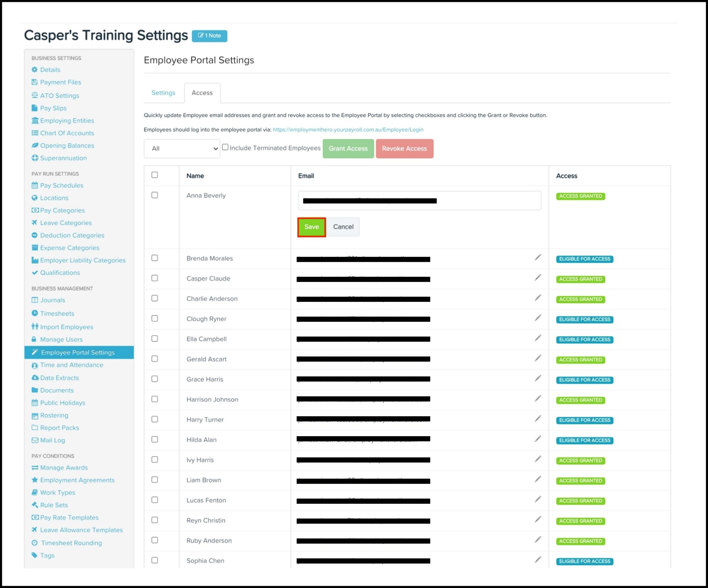Select the Access tab
This screenshot has height=588, width=708.
tap(202, 93)
